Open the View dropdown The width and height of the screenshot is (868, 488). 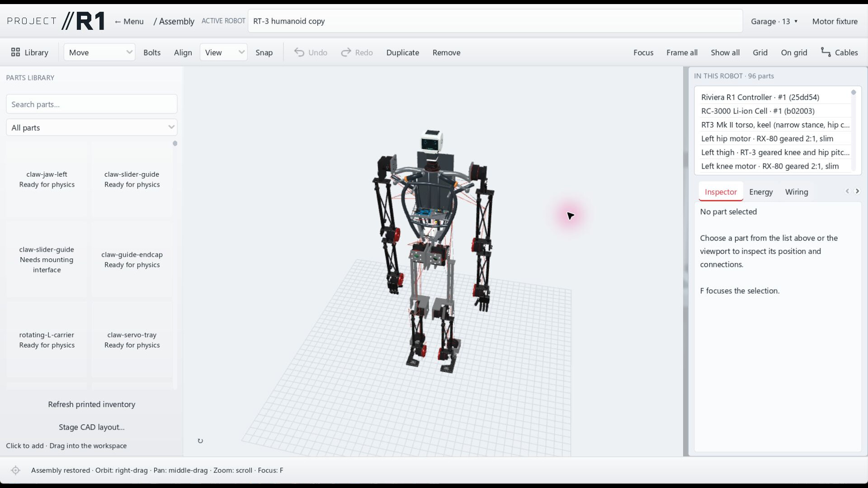tap(223, 52)
